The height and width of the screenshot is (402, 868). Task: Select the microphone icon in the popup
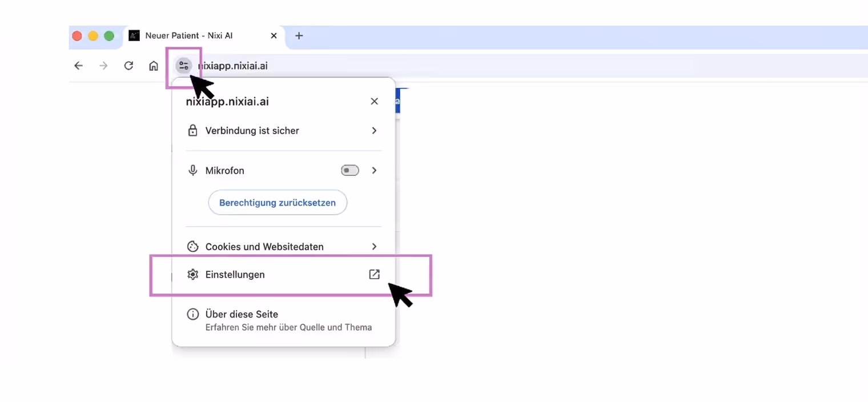point(192,170)
